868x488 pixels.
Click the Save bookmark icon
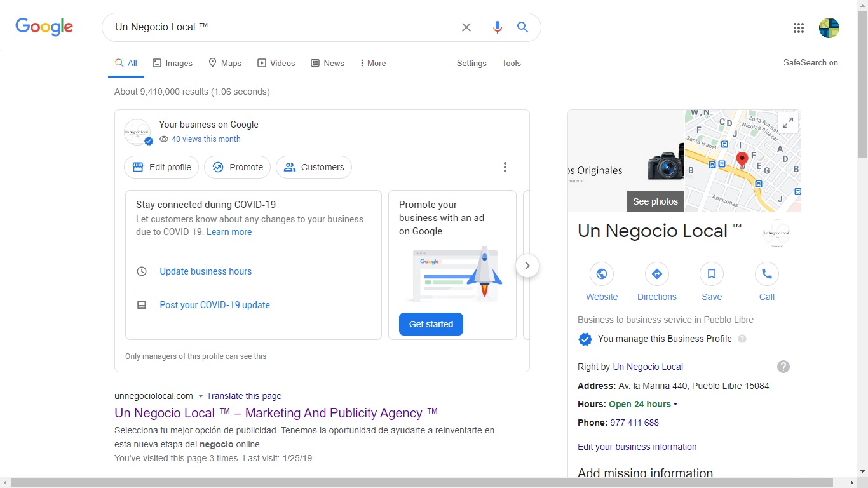pos(711,274)
